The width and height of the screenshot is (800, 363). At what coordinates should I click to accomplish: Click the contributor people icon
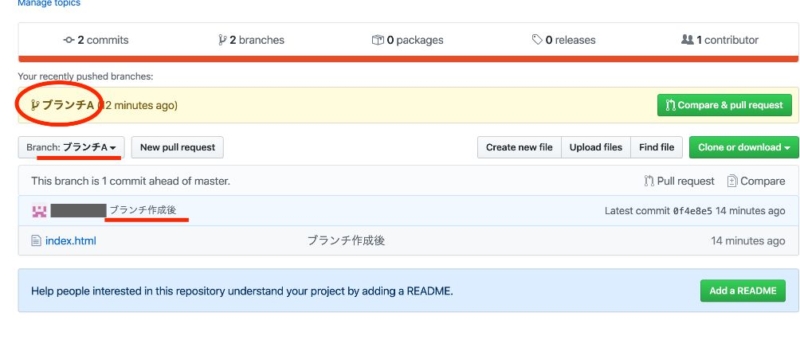[687, 39]
